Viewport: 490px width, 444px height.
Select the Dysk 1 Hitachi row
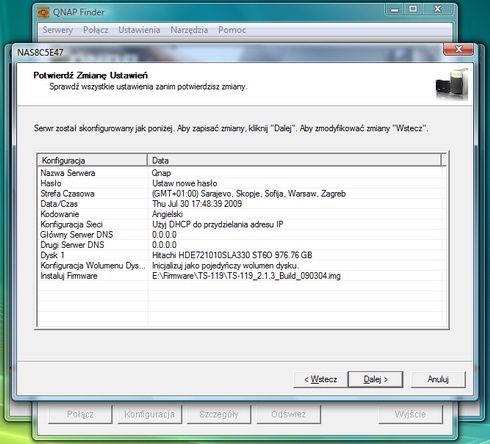tap(242, 255)
